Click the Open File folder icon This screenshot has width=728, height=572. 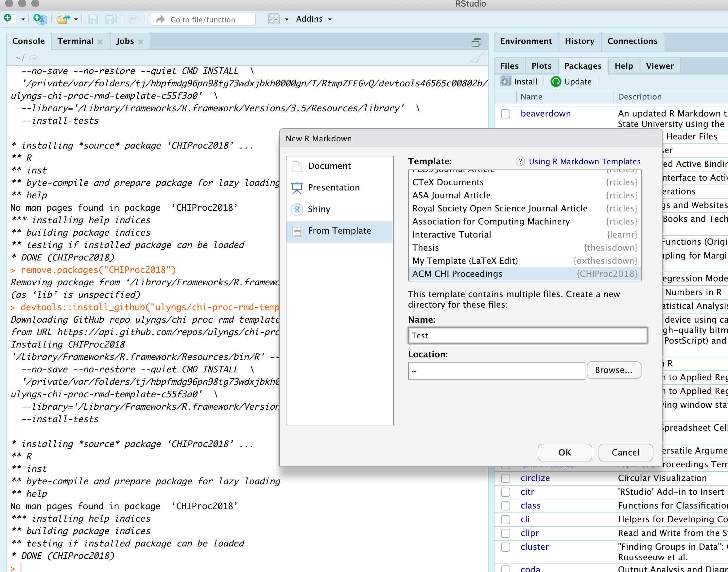62,19
